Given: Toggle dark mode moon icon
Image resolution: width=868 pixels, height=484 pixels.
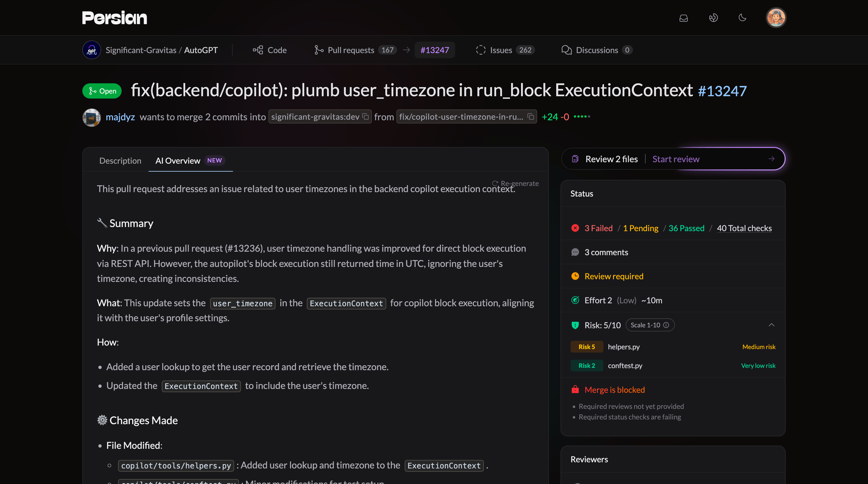Looking at the screenshot, I should (x=742, y=18).
